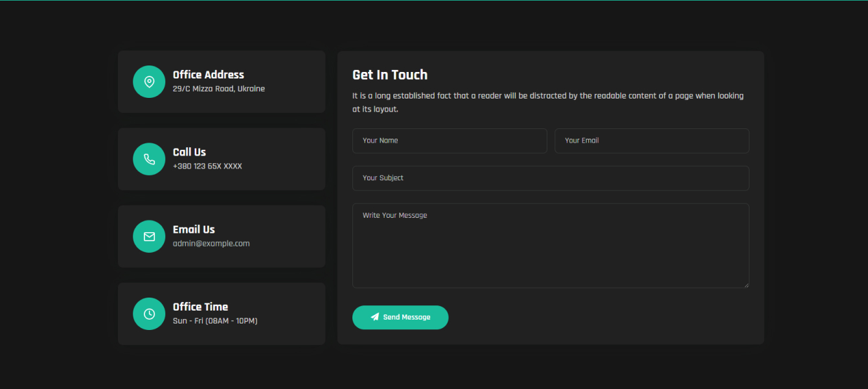Click inside the Write Your Message textarea

[x=551, y=246]
